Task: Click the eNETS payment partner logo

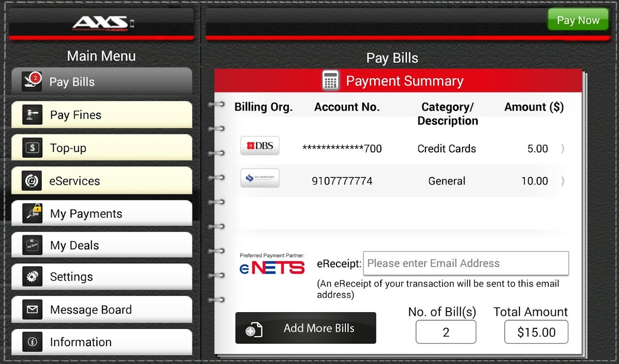Action: [271, 267]
